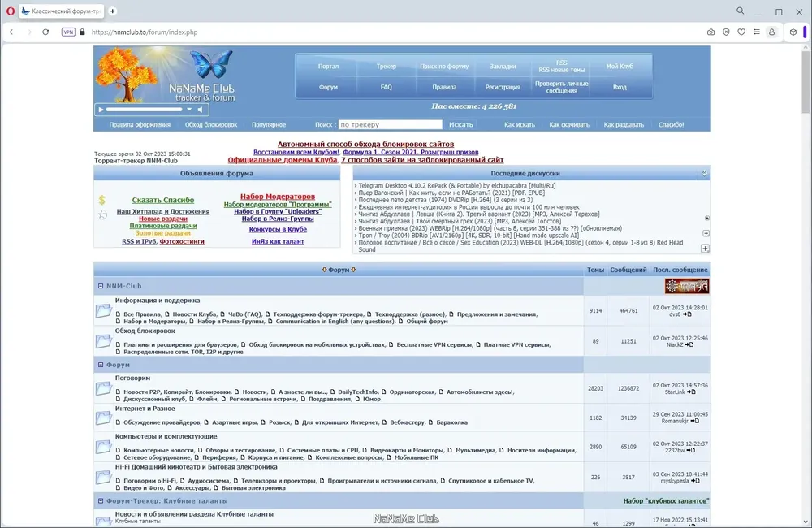The image size is (812, 528).
Task: Open the Opera main menu logo
Action: click(11, 11)
